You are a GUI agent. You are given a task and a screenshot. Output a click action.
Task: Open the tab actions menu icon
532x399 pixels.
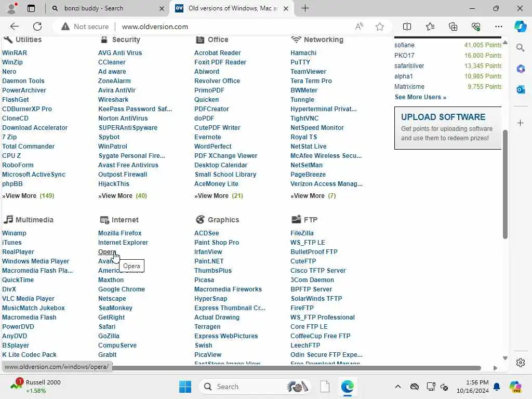(x=31, y=8)
